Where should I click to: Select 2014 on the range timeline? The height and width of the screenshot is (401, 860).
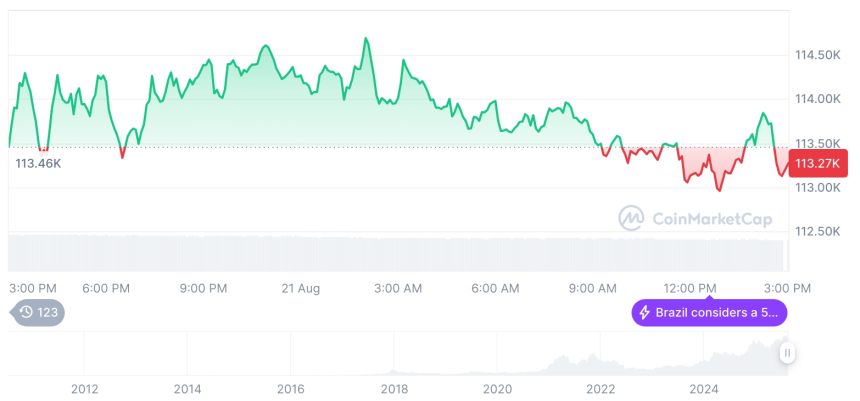click(187, 388)
